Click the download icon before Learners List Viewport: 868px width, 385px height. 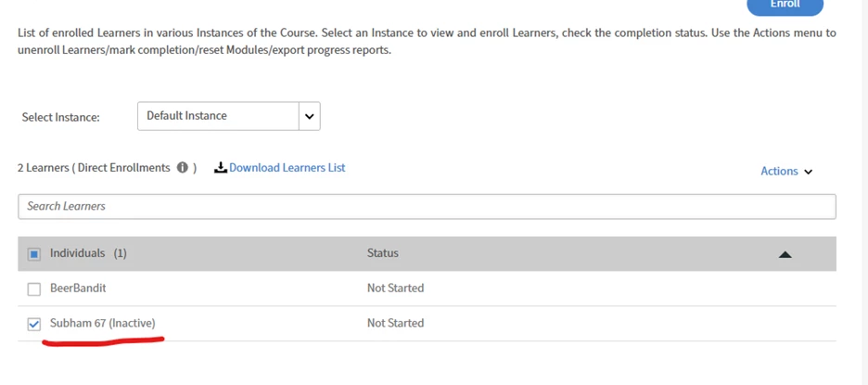tap(221, 168)
